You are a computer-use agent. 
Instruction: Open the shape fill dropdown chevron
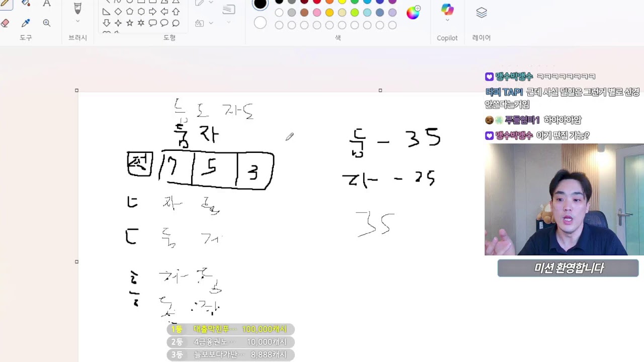click(x=211, y=23)
